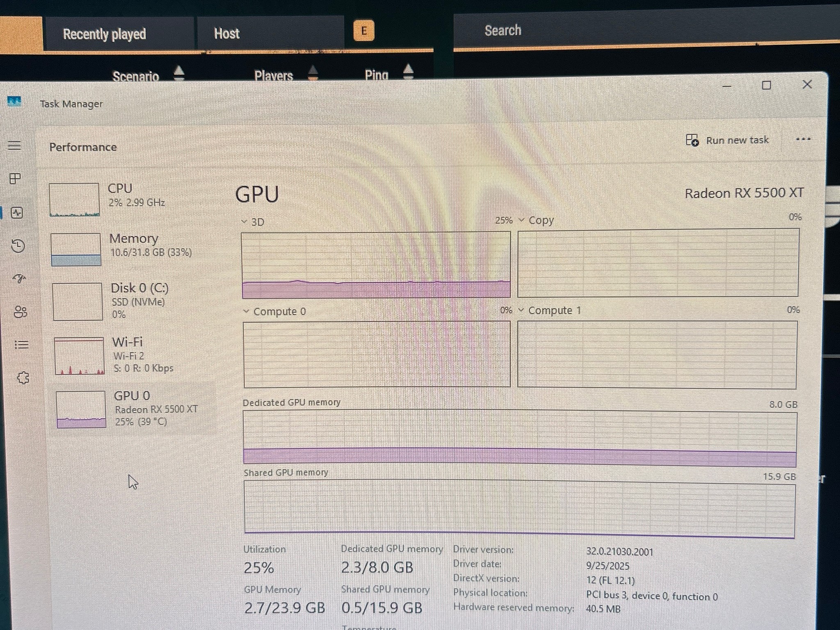
Task: Open the Task Manager hamburger navigation menu
Action: pos(14,145)
